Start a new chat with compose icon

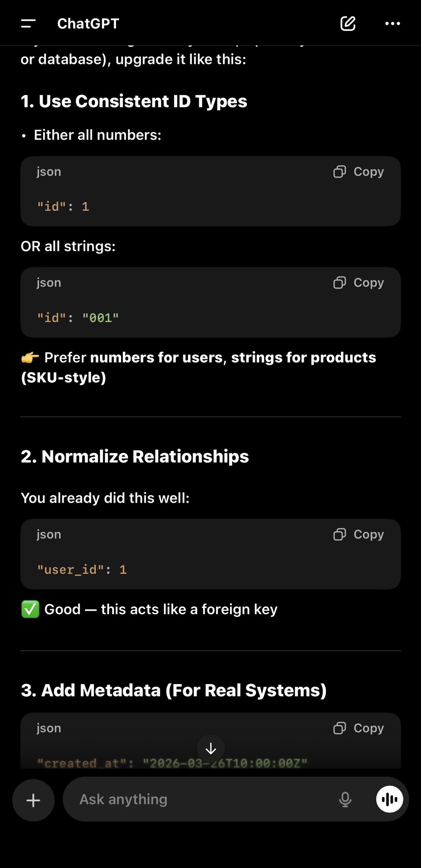coord(348,24)
